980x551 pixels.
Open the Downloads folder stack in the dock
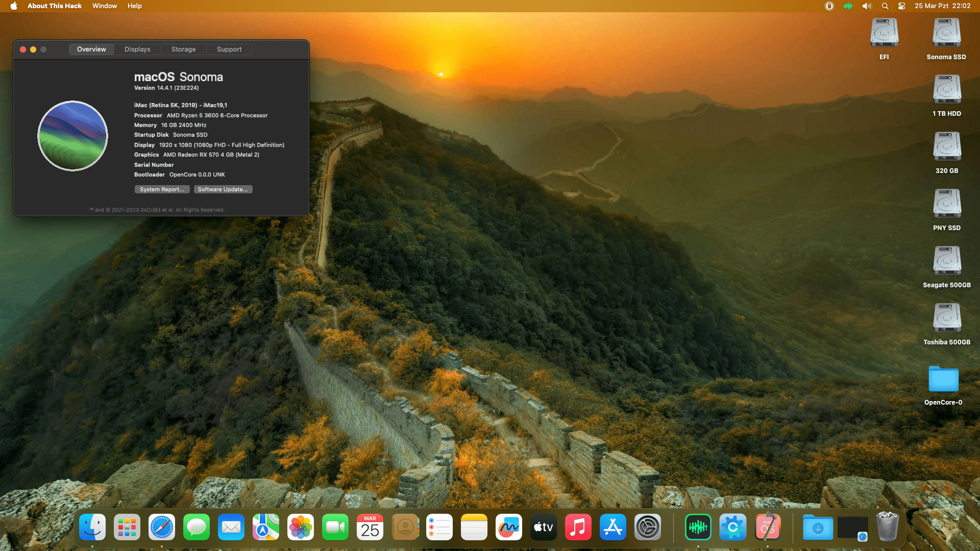pyautogui.click(x=818, y=528)
